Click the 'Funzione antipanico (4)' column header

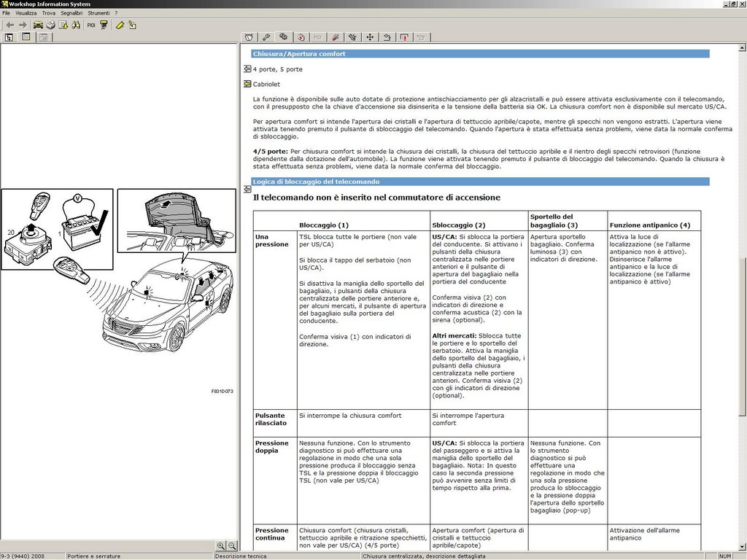650,225
